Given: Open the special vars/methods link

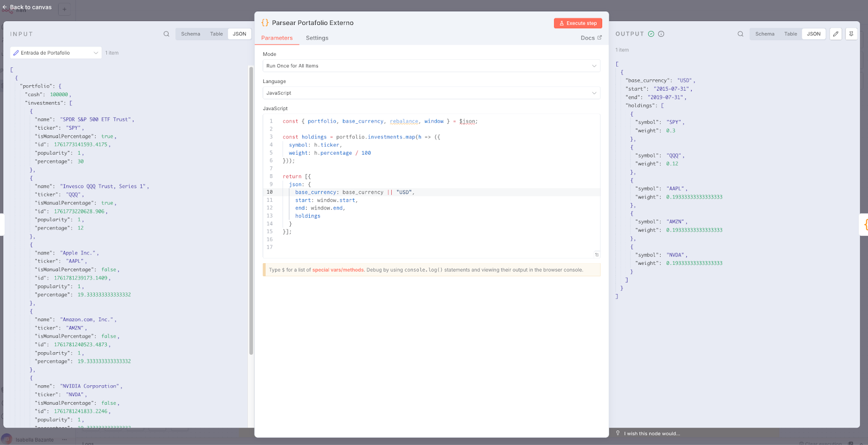Looking at the screenshot, I should [338, 270].
